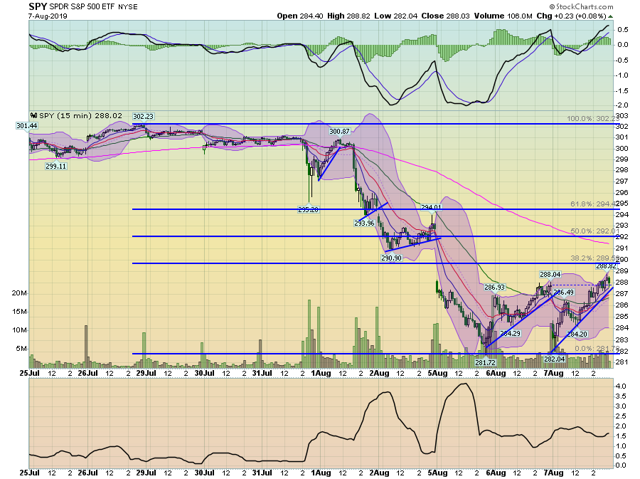Click the 61.8% Fibonacci level label
This screenshot has height=479, width=640.
click(594, 204)
